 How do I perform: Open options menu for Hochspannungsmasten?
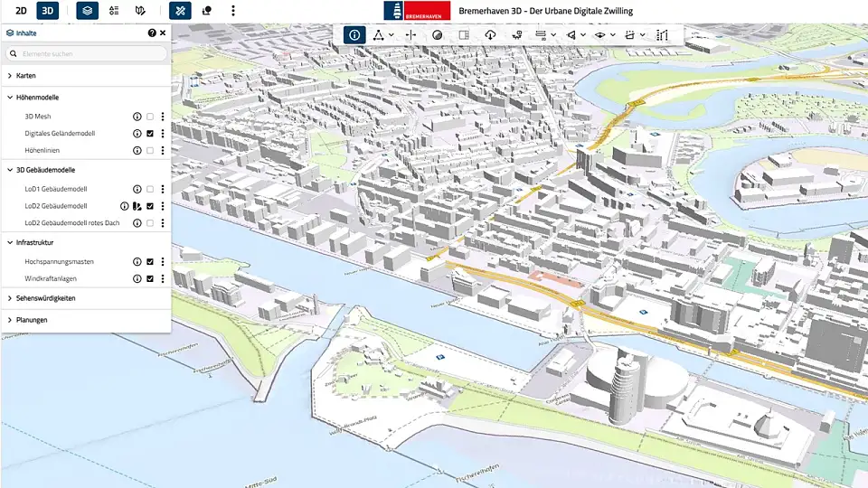[163, 262]
